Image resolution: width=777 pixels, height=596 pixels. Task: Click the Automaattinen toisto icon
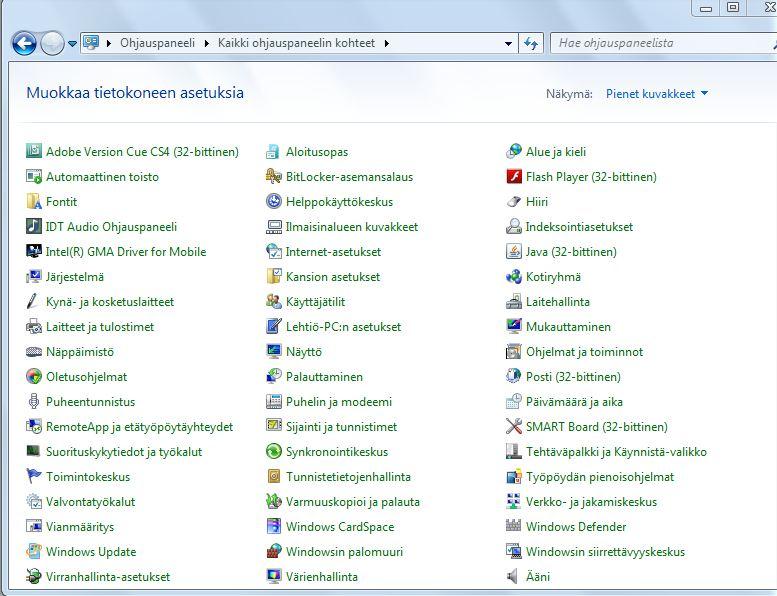[x=34, y=176]
